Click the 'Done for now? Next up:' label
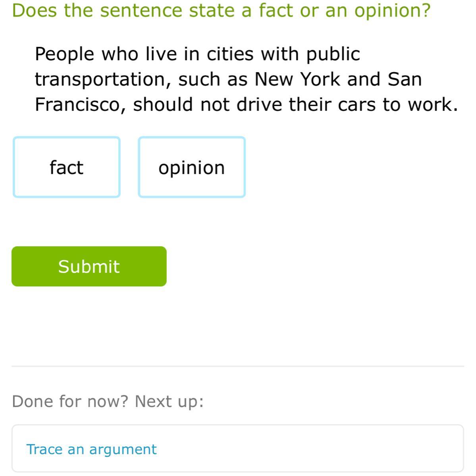476x476 pixels. pos(108,401)
